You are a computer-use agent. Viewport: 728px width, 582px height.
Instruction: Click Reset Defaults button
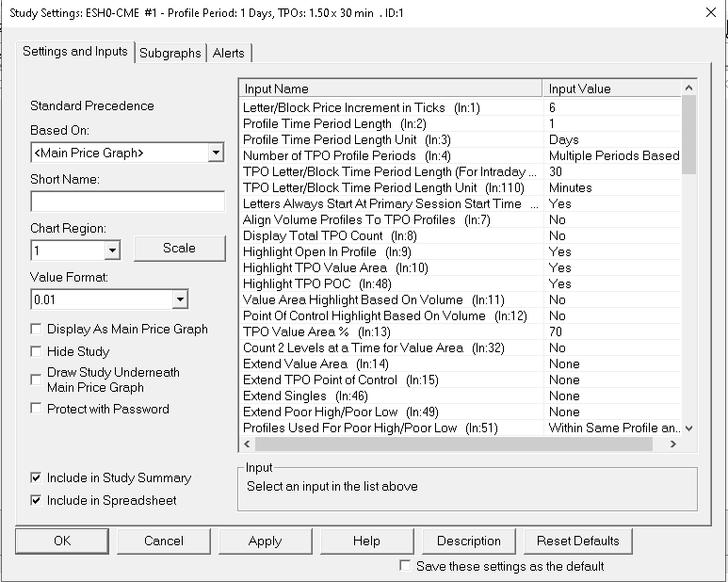point(578,542)
